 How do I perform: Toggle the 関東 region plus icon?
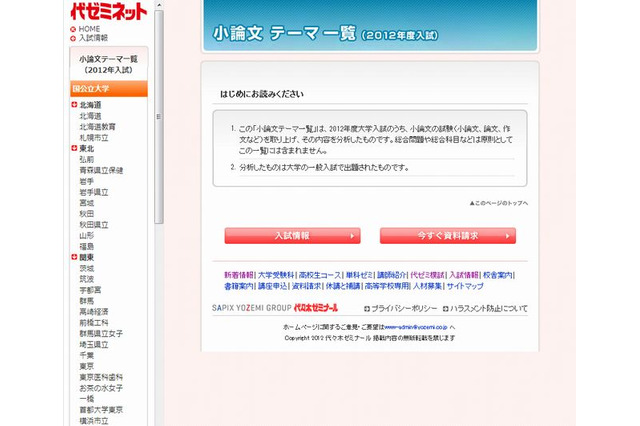click(x=74, y=257)
